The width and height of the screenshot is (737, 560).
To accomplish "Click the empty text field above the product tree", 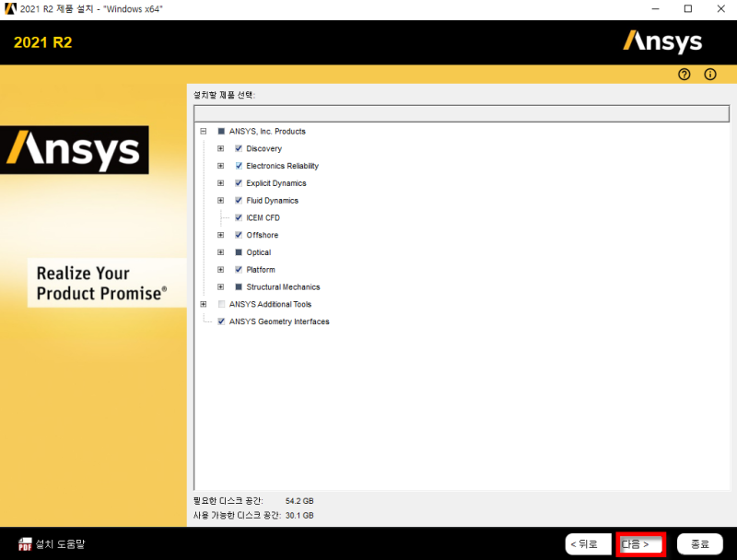I will coord(460,112).
